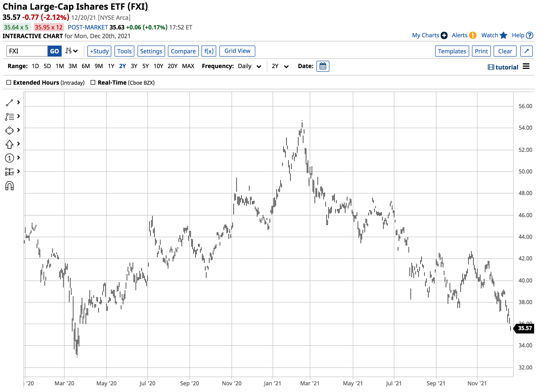The width and height of the screenshot is (546, 392).
Task: Switch to Grid View
Action: [x=237, y=51]
